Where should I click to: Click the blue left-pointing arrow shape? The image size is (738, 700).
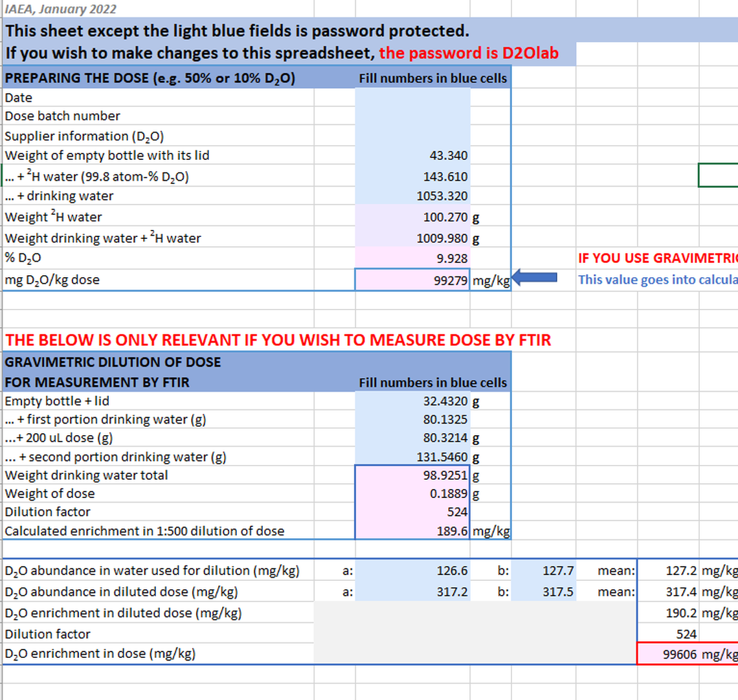coord(535,278)
